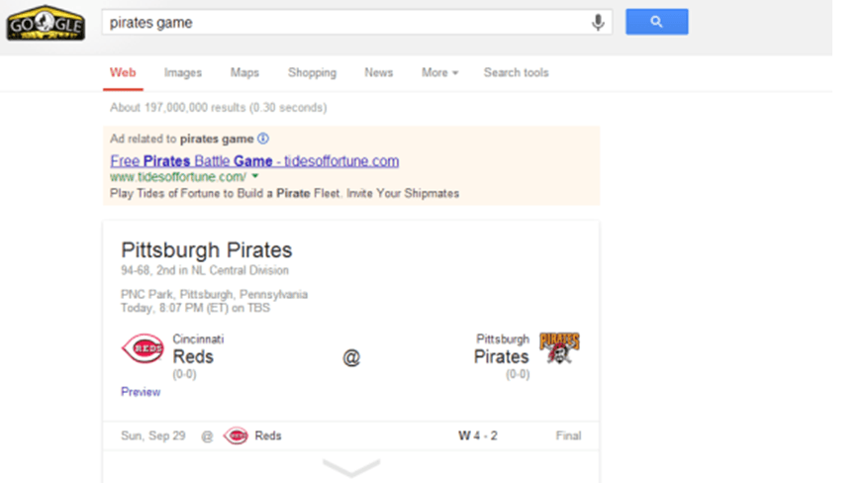Activate voice search microphone icon
Viewport: 868px width, 487px height.
point(598,22)
